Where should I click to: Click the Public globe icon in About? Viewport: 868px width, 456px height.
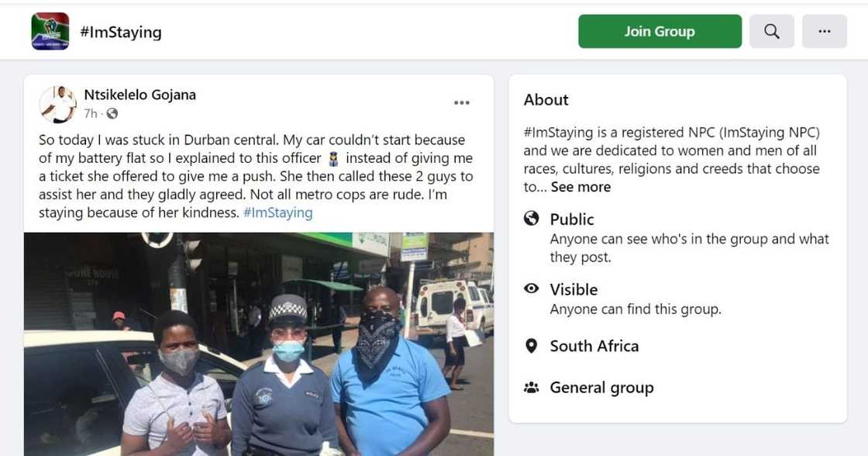tap(532, 219)
